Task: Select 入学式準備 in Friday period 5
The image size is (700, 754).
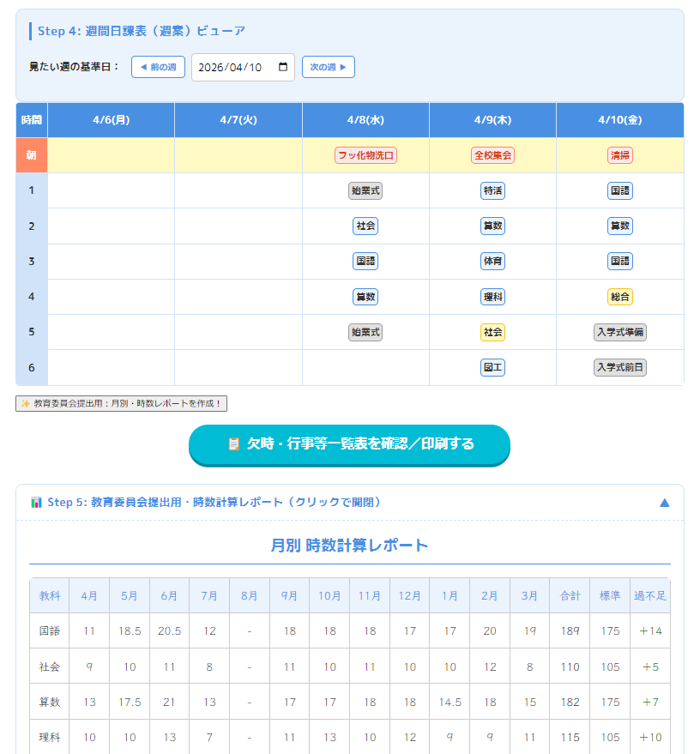Action: pos(619,332)
